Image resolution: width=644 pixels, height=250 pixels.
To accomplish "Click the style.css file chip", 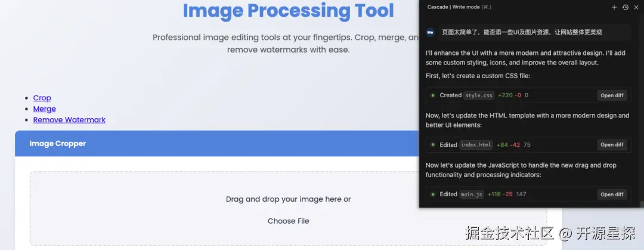I will tap(479, 95).
